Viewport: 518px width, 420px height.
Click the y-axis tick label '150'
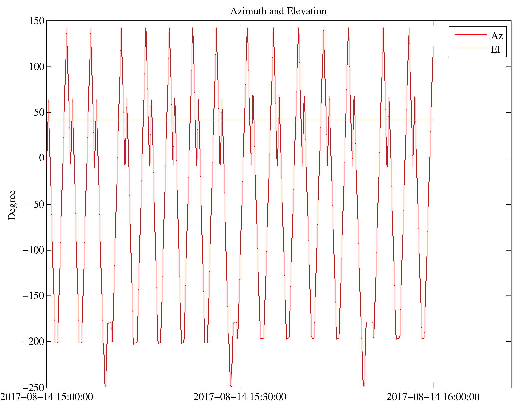(37, 21)
